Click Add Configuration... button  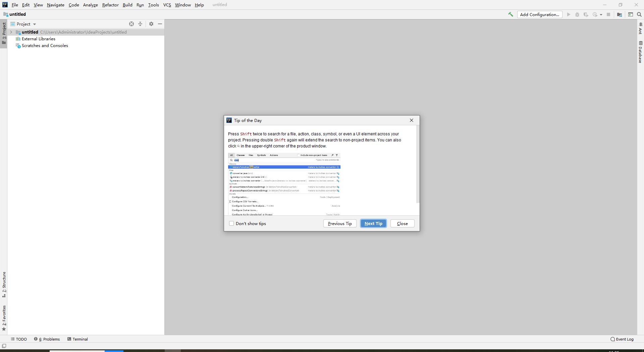(x=540, y=14)
